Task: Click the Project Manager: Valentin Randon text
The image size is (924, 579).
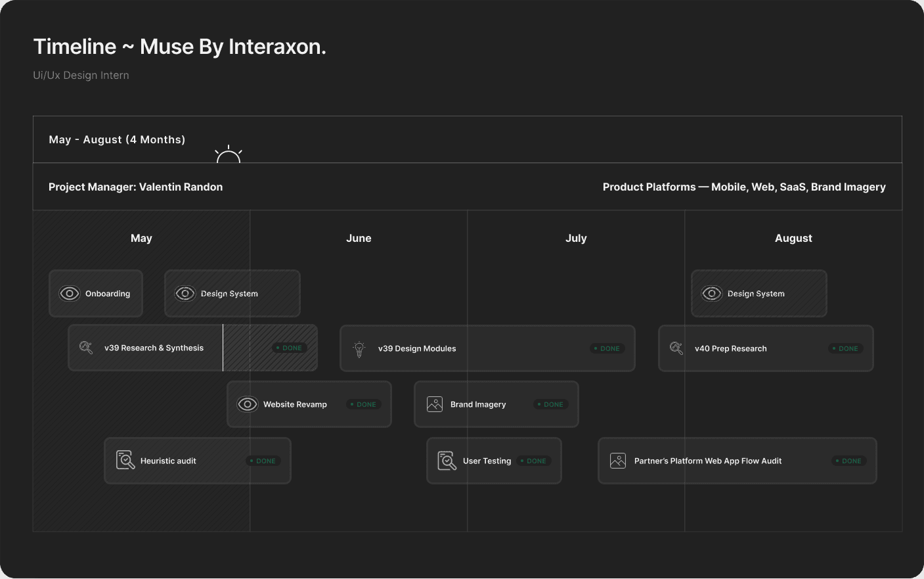Action: pyautogui.click(x=135, y=187)
